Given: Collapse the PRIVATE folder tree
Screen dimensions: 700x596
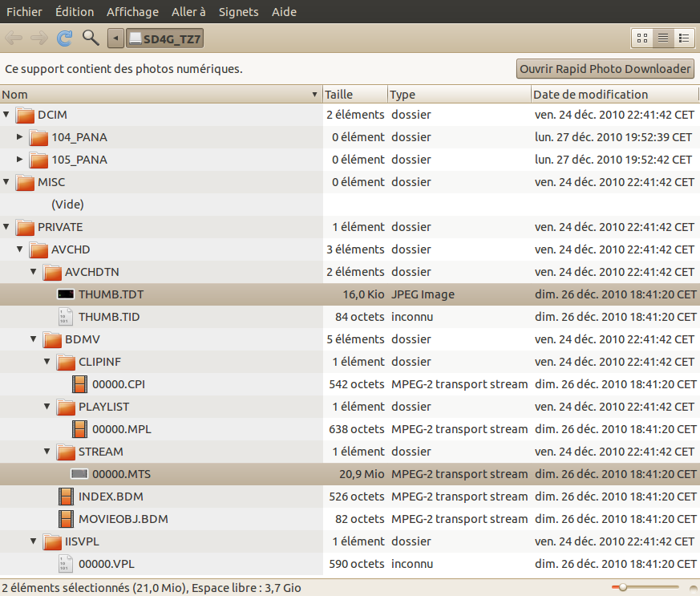Looking at the screenshot, I should tap(6, 227).
